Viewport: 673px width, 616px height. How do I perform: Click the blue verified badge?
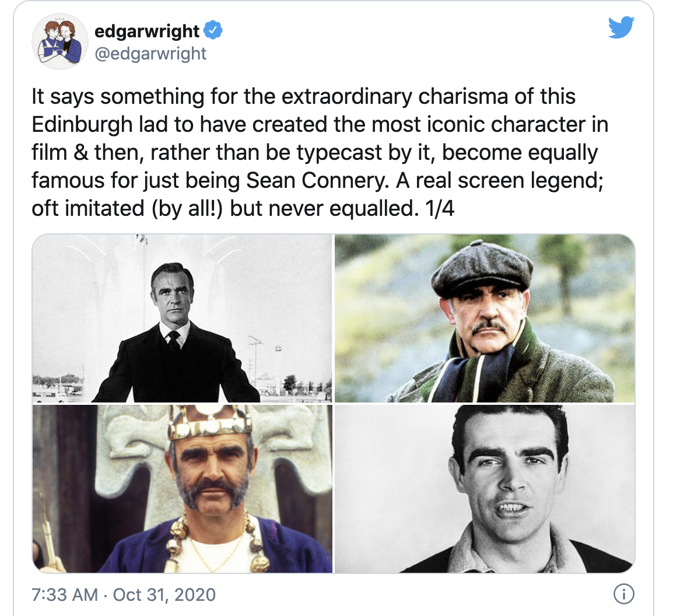[212, 30]
